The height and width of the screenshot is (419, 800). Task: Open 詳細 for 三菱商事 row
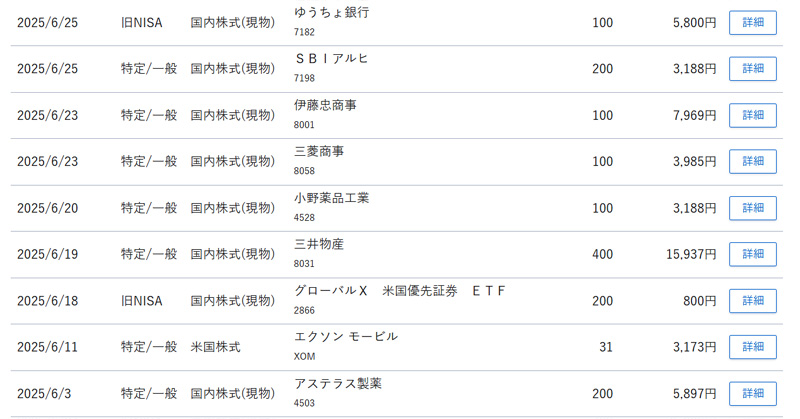click(753, 161)
